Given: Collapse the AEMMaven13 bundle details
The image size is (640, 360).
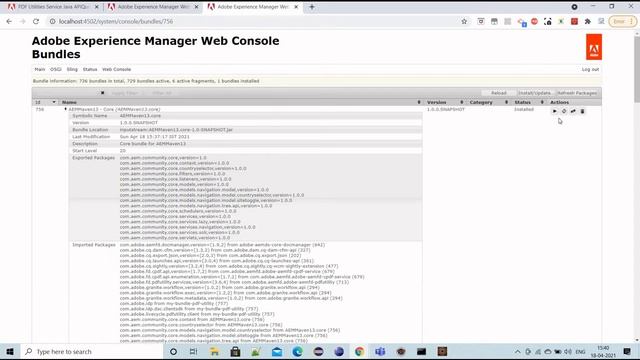Looking at the screenshot, I should click(x=65, y=109).
